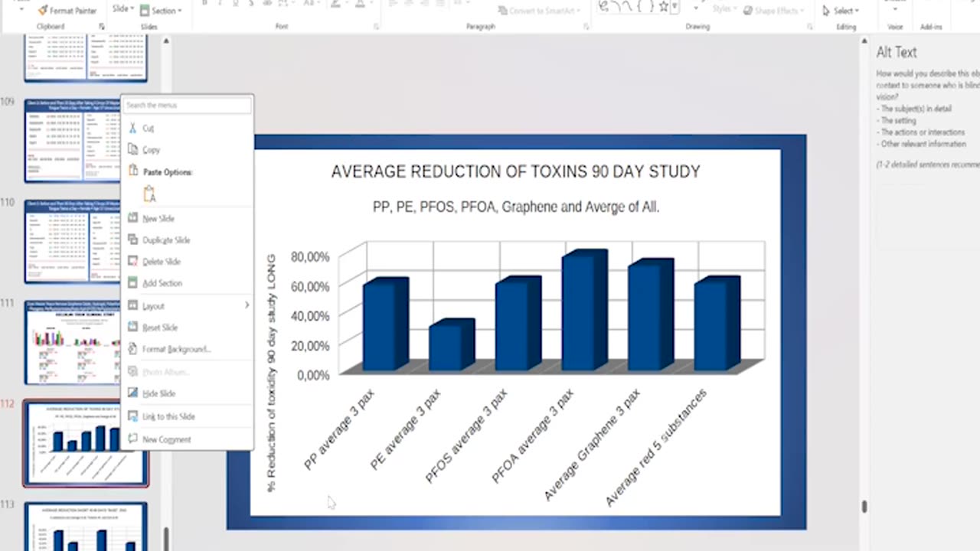Click the 'Average Graphene 3 pax' axis label
This screenshot has width=980, height=551.
[x=592, y=445]
